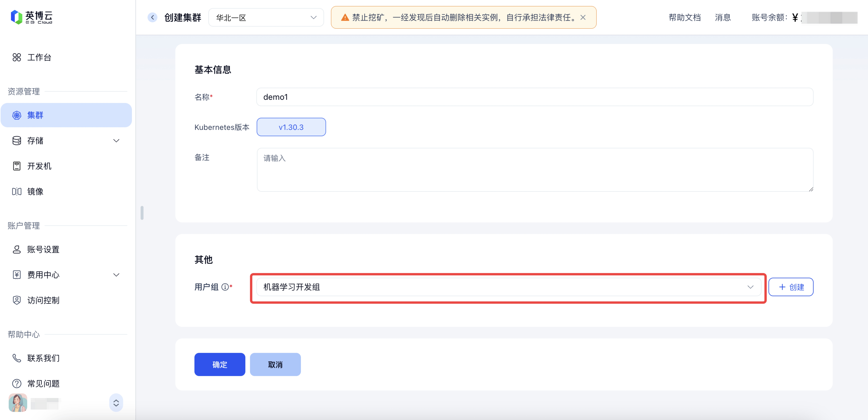Click the 基本信息 section heading

pyautogui.click(x=213, y=70)
